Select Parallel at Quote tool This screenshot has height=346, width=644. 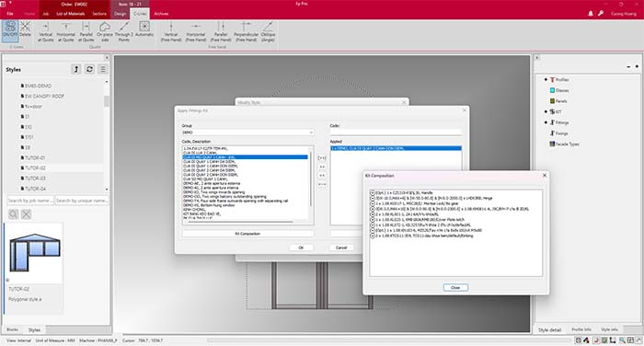(86, 31)
